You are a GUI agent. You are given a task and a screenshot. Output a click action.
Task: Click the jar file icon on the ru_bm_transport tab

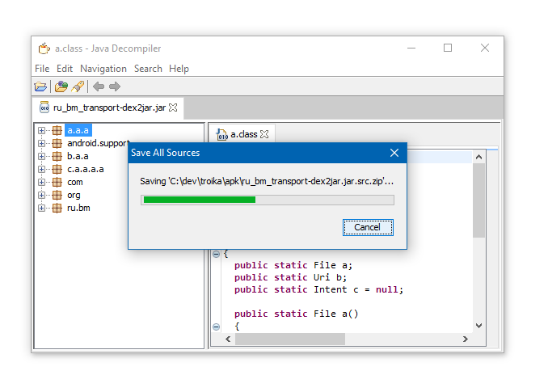click(44, 107)
